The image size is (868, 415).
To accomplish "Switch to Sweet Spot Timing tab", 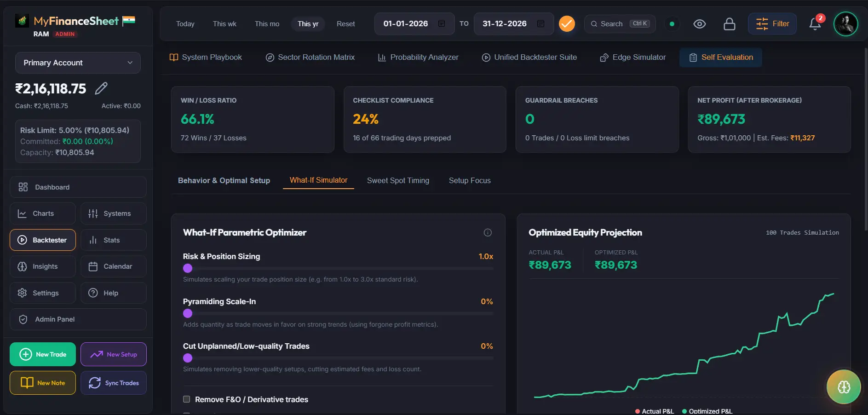I will coord(398,181).
